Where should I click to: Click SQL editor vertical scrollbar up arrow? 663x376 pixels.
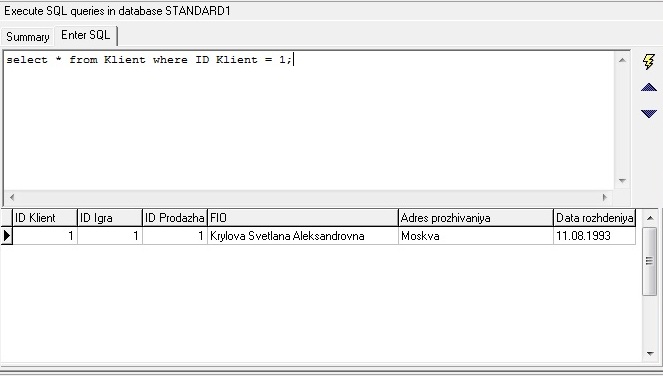coord(622,60)
